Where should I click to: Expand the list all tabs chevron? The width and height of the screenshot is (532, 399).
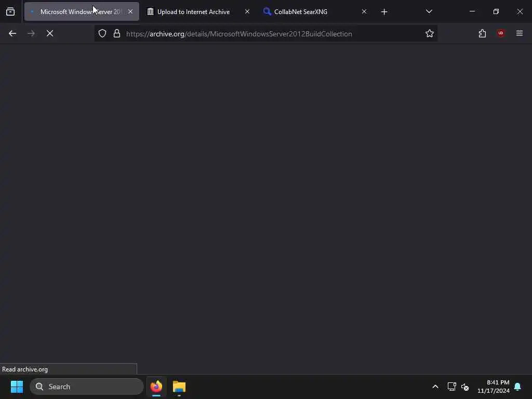429,11
